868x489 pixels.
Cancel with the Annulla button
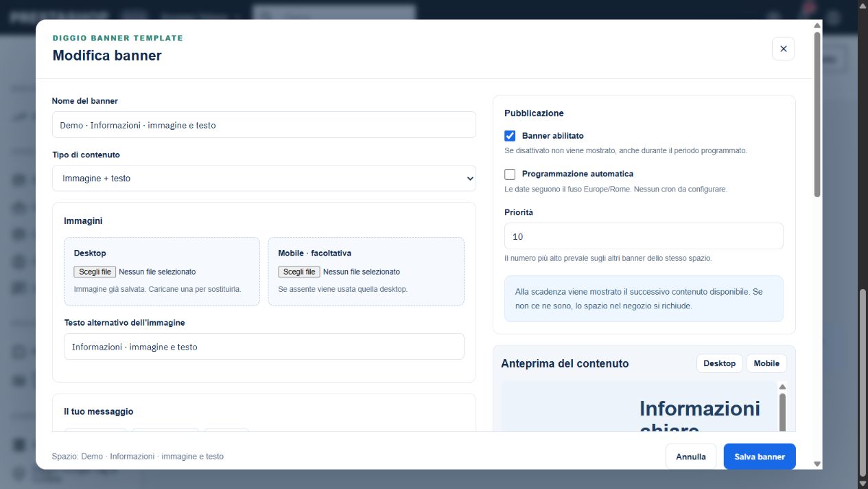click(691, 457)
